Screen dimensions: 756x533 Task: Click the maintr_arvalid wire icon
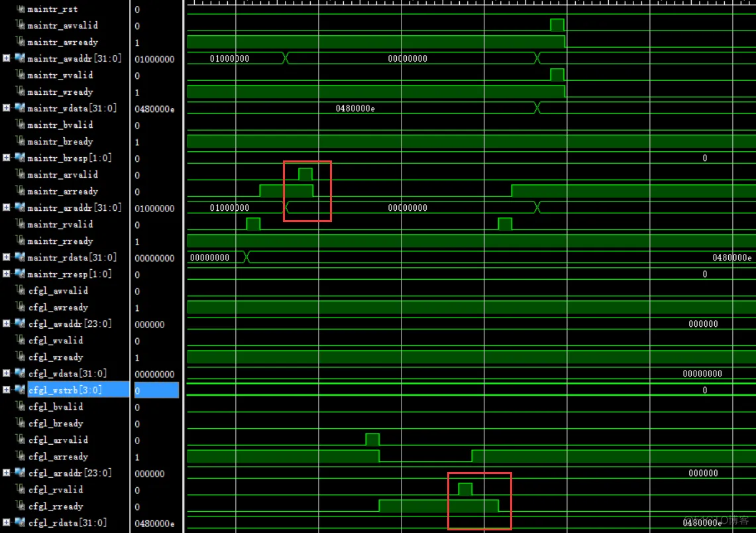pos(21,174)
